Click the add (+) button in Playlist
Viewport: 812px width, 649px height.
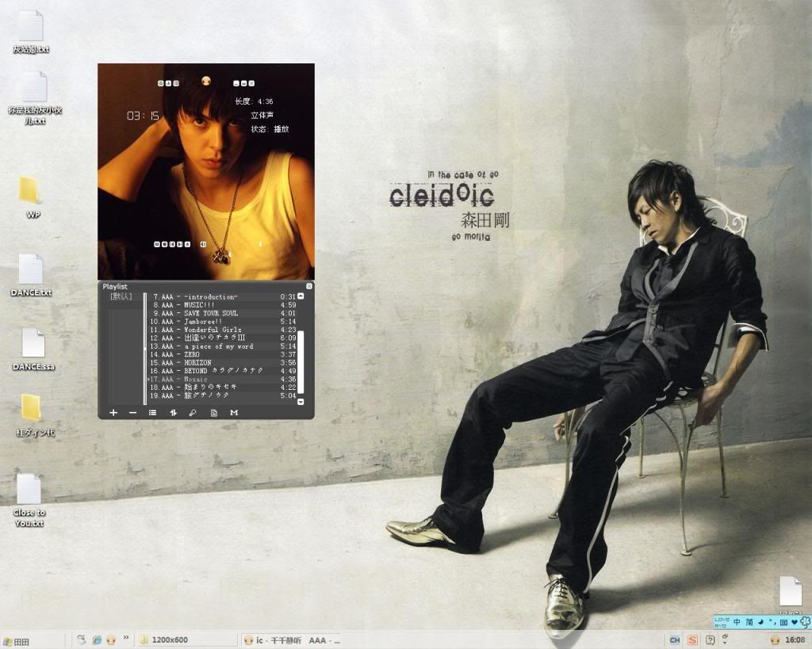(113, 413)
